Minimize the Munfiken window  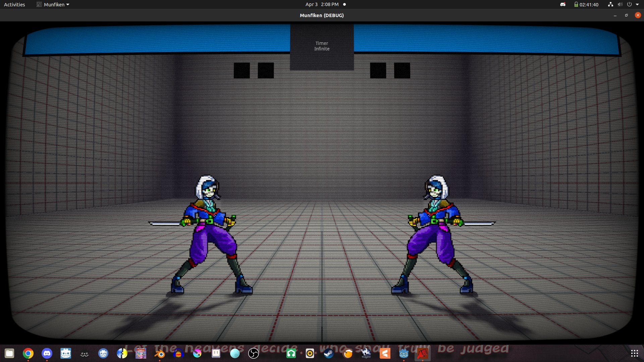click(x=615, y=15)
